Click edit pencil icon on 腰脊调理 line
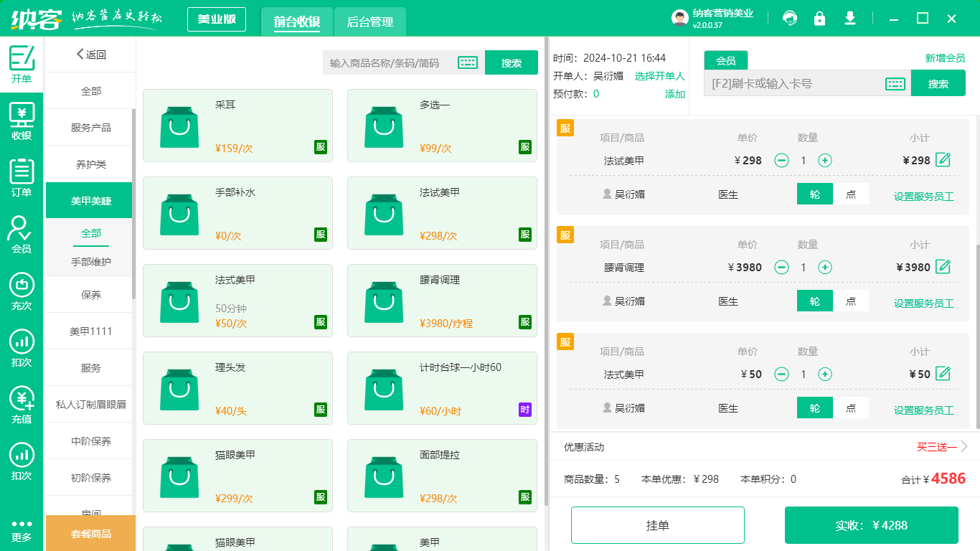 tap(943, 267)
